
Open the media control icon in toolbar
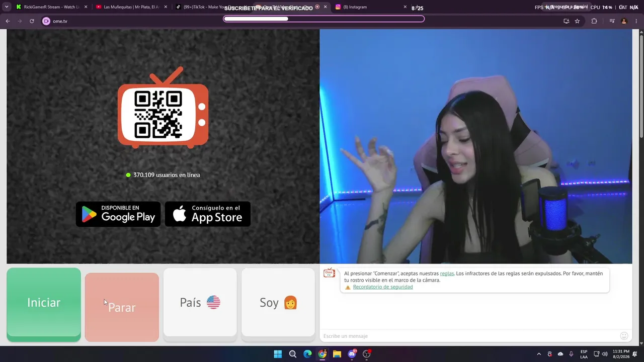(x=612, y=21)
